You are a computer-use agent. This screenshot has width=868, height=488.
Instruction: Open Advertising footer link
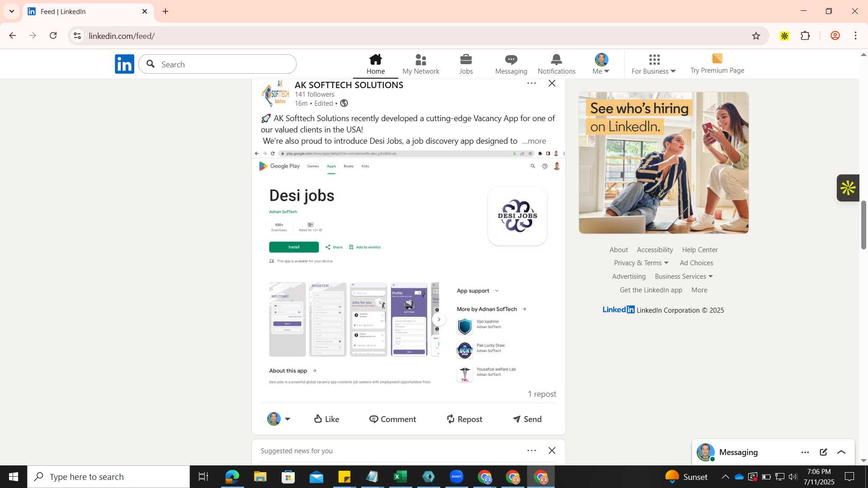click(x=628, y=277)
